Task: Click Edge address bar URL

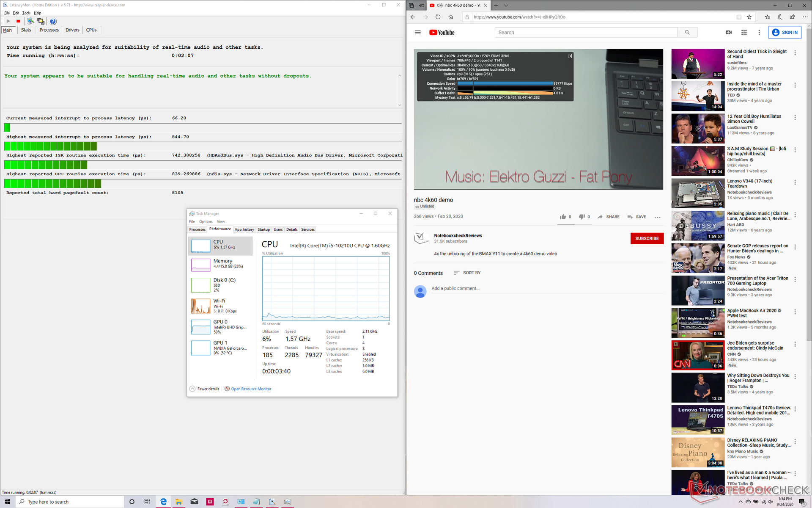Action: click(519, 17)
